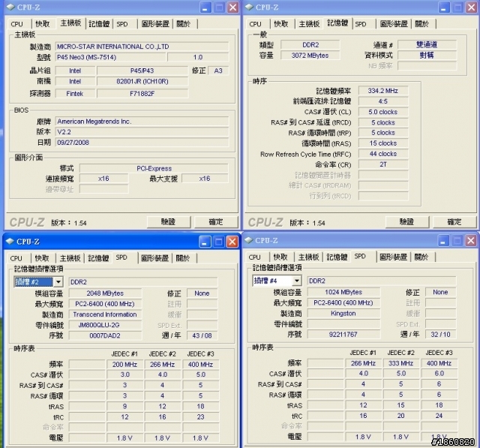The image size is (480, 448).
Task: Click part number JM800QLU-2G
Action: pyautogui.click(x=105, y=325)
